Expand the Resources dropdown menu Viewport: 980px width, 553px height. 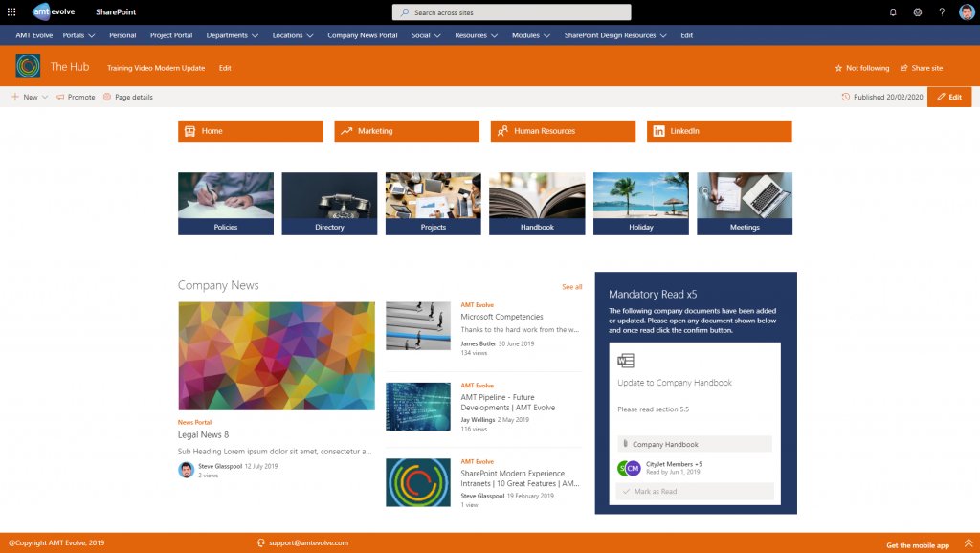click(x=495, y=35)
